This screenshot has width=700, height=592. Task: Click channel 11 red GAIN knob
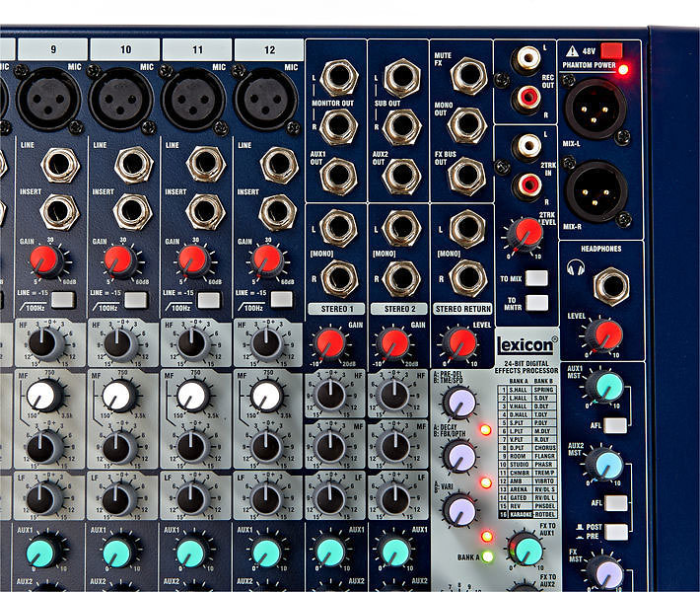click(x=192, y=260)
